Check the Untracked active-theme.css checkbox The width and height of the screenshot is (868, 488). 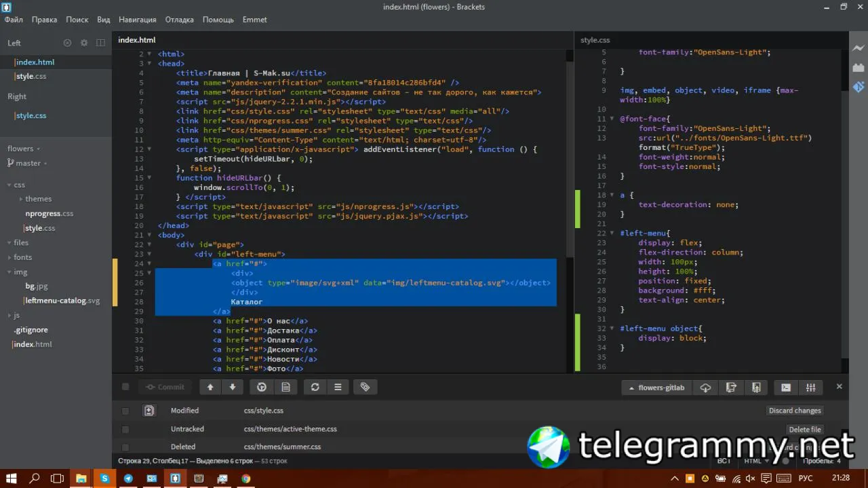click(x=125, y=429)
